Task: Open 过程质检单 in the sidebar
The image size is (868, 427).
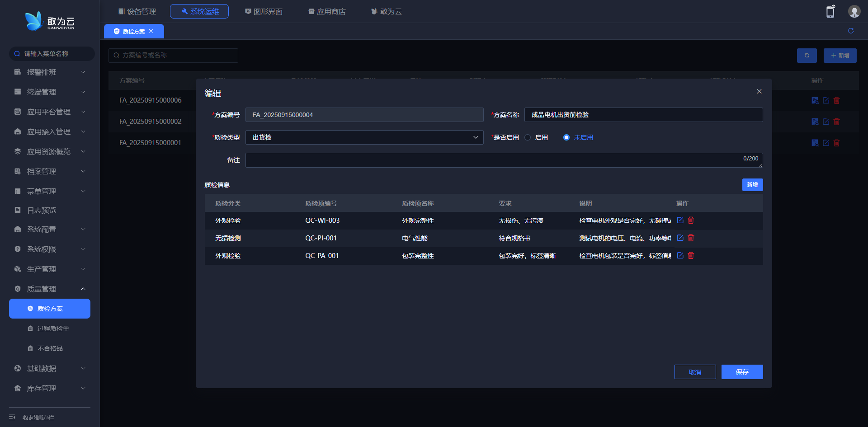Action: coord(53,328)
